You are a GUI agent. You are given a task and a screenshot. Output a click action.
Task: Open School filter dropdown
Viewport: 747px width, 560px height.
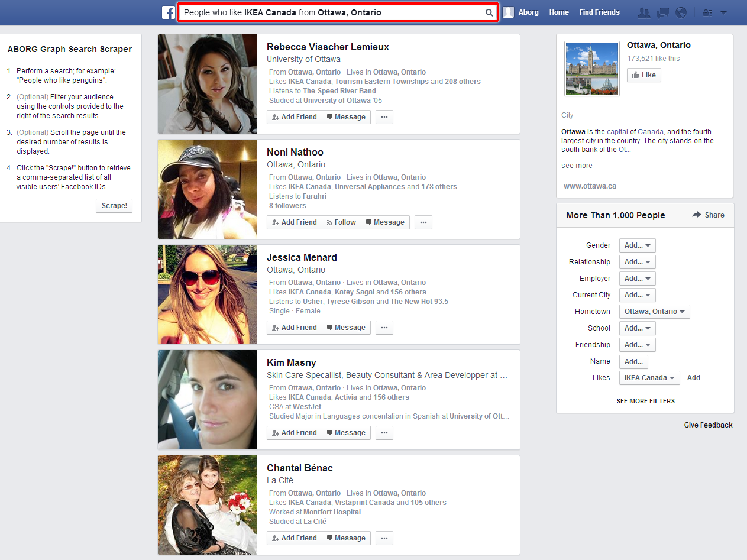(638, 328)
